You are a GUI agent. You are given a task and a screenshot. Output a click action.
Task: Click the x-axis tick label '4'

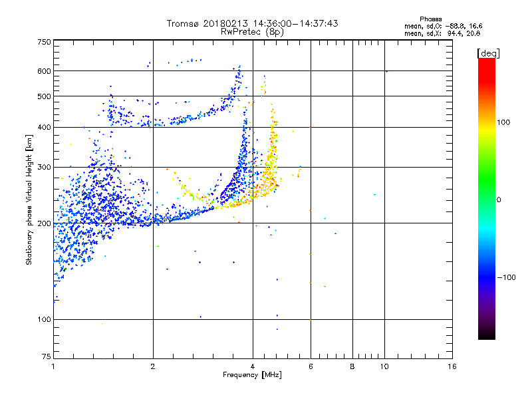pos(253,366)
